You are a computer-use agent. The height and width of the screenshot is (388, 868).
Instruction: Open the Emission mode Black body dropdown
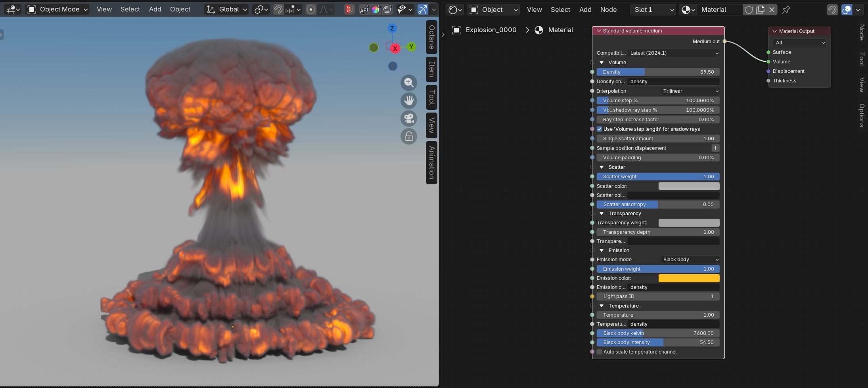(x=690, y=260)
